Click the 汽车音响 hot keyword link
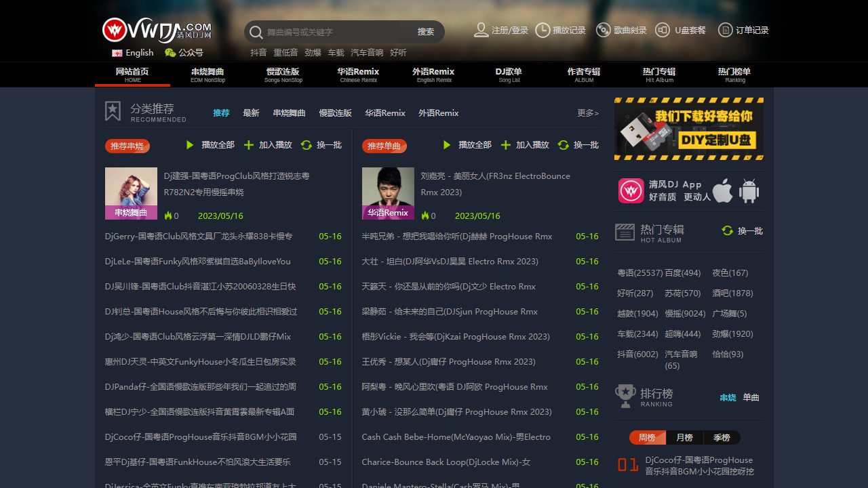 click(367, 53)
